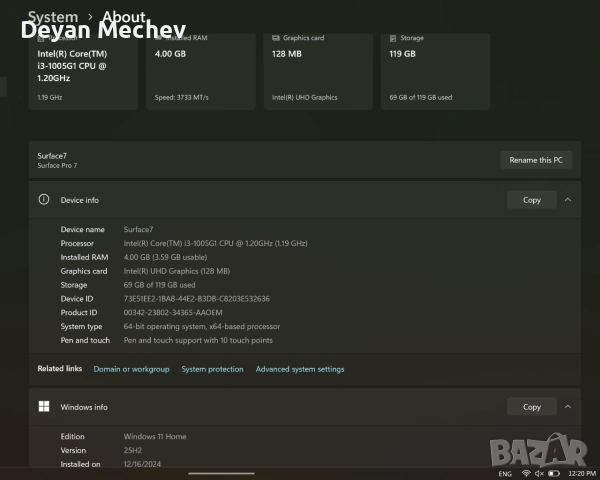
Task: Click the Windows logo icon beside Windows info
Action: tap(44, 407)
